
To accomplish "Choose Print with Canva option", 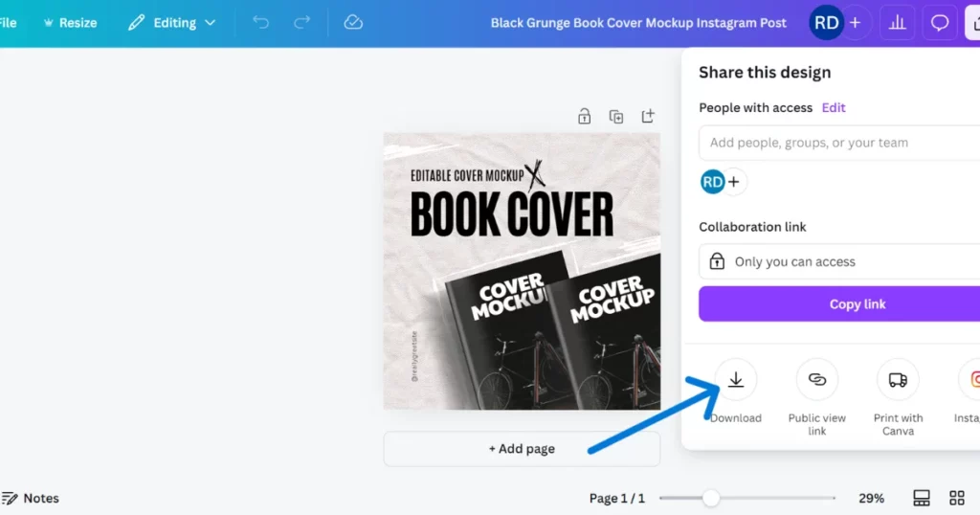I will tap(898, 397).
